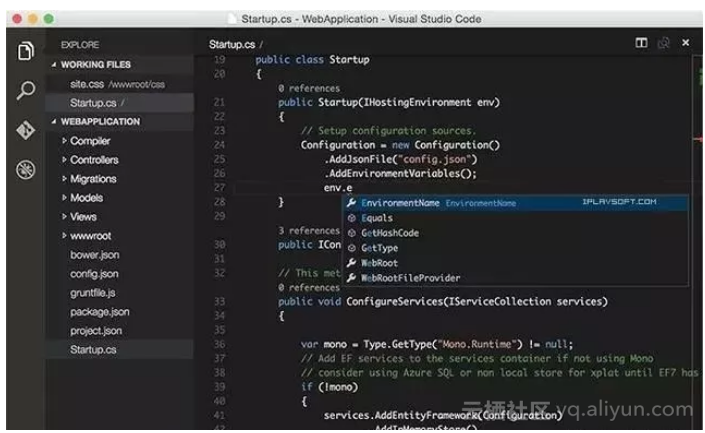This screenshot has width=705, height=433.
Task: Choose GetHashCode suggestion
Action: (x=516, y=233)
